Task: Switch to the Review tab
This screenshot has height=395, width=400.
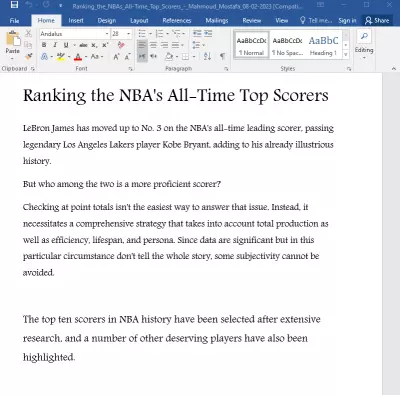Action: [252, 21]
